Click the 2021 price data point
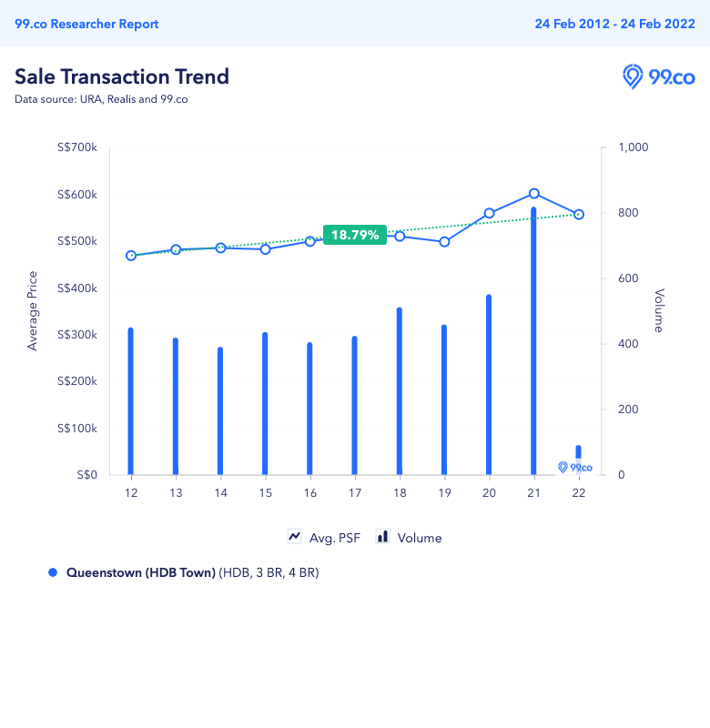Image resolution: width=710 pixels, height=728 pixels. [534, 194]
